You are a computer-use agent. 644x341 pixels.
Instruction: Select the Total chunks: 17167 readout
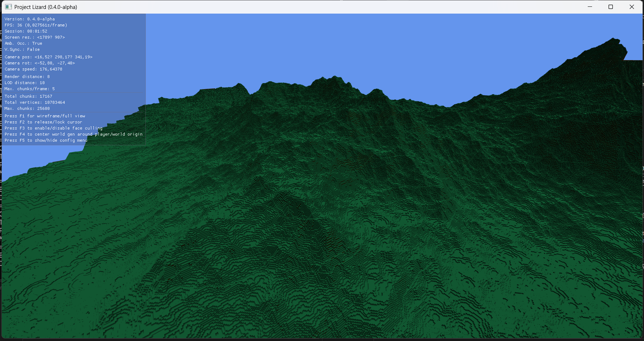(x=28, y=96)
